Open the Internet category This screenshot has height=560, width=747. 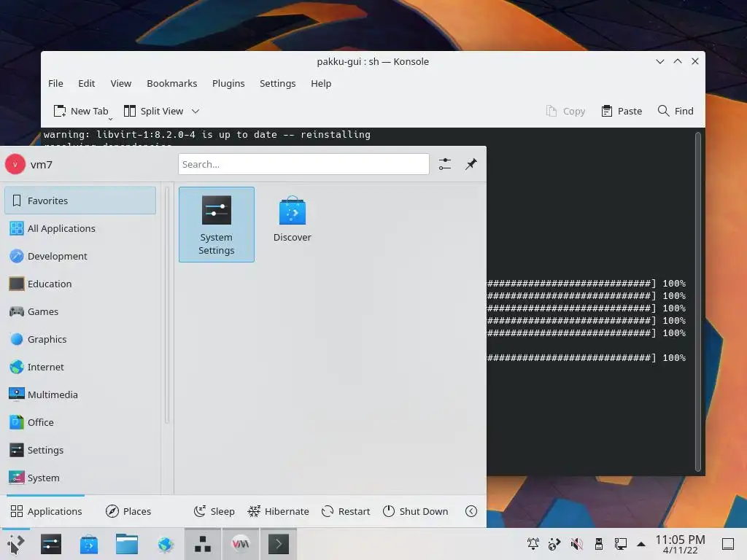pos(80,367)
